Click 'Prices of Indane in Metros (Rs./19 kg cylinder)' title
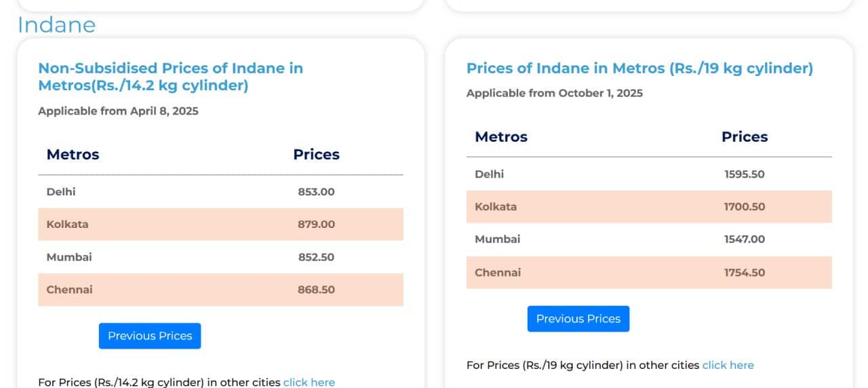868x388 pixels. [x=639, y=68]
